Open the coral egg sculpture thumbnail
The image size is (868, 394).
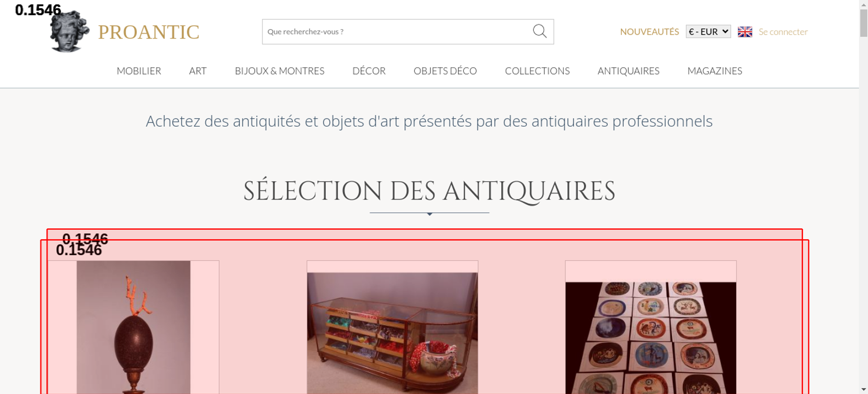(x=133, y=327)
